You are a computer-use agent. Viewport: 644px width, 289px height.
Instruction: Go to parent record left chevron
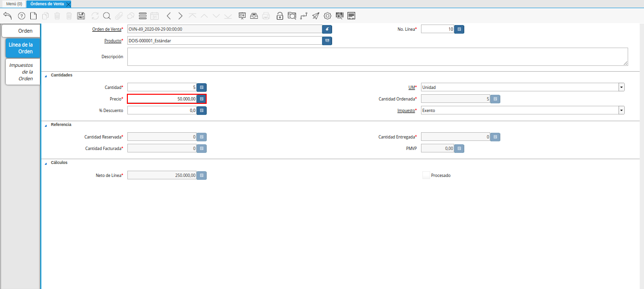pos(169,16)
